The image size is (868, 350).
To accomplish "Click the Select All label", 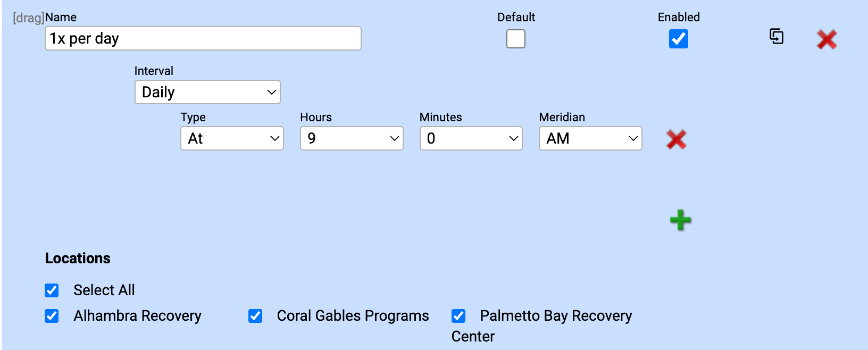I will click(104, 290).
